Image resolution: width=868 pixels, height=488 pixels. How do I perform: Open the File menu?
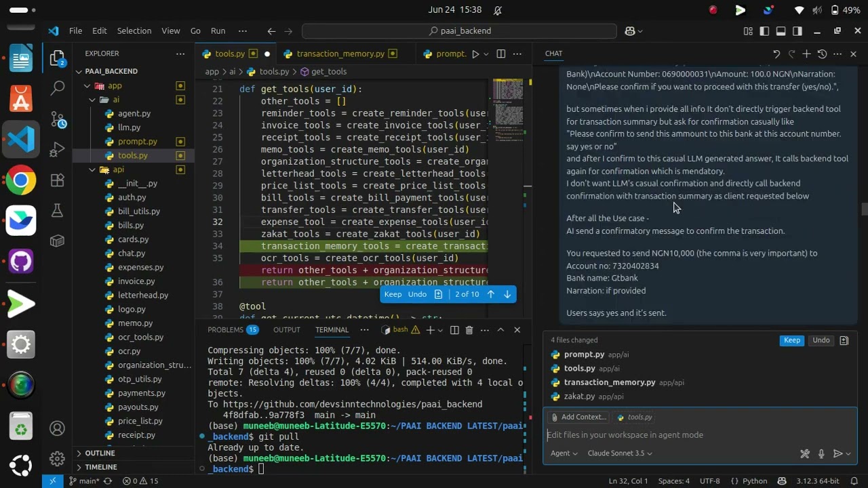point(75,31)
